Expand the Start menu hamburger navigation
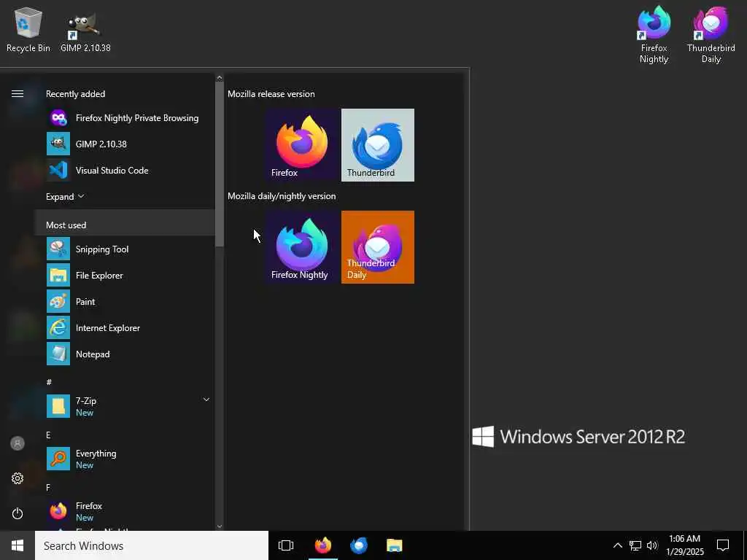This screenshot has height=560, width=747. tap(18, 94)
